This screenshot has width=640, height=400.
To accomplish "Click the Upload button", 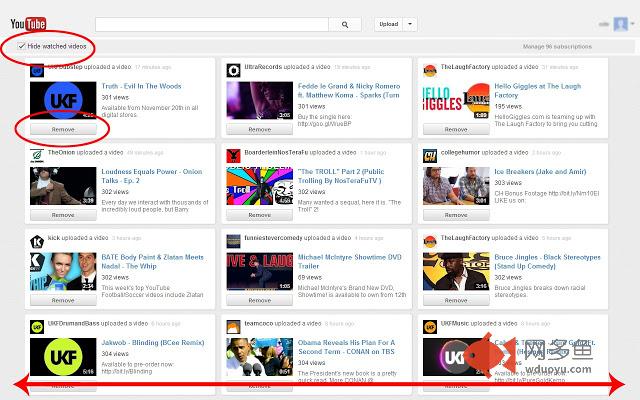I will (389, 24).
